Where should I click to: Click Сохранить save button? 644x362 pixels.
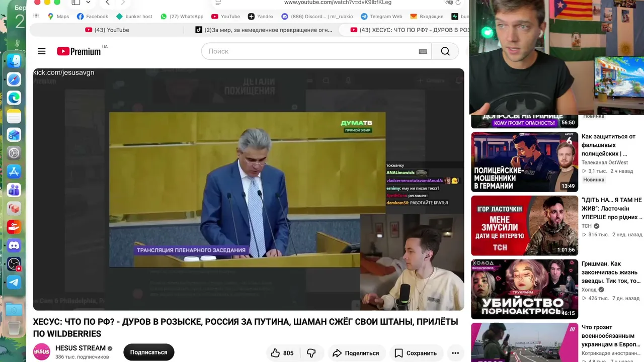415,353
